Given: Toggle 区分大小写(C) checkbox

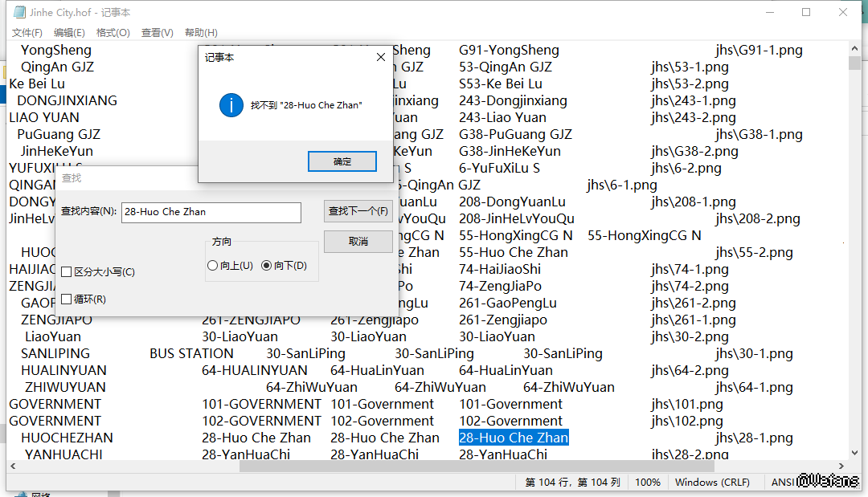Looking at the screenshot, I should (x=67, y=272).
